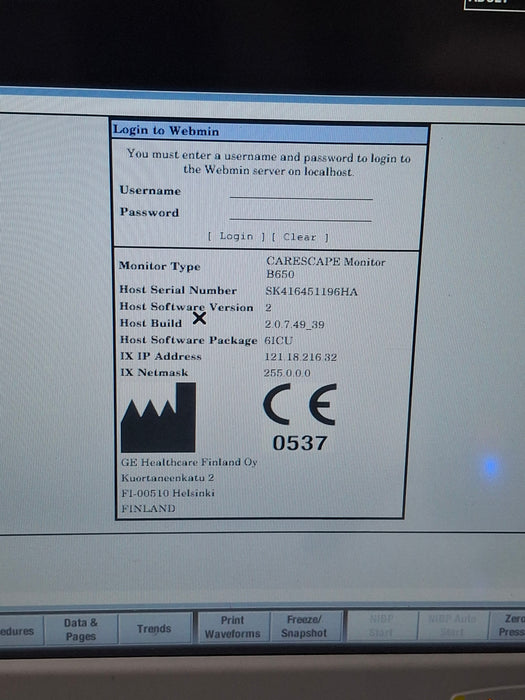Click the Host Software Package label

[x=188, y=340]
